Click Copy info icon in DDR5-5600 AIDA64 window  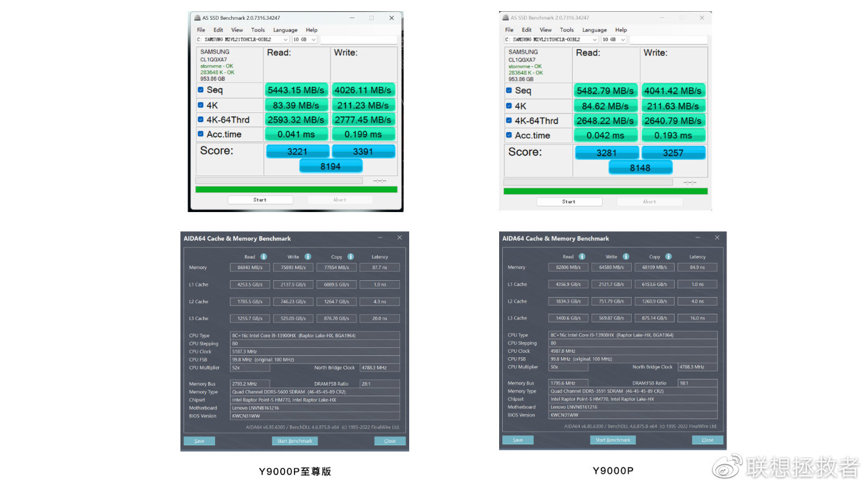[350, 257]
